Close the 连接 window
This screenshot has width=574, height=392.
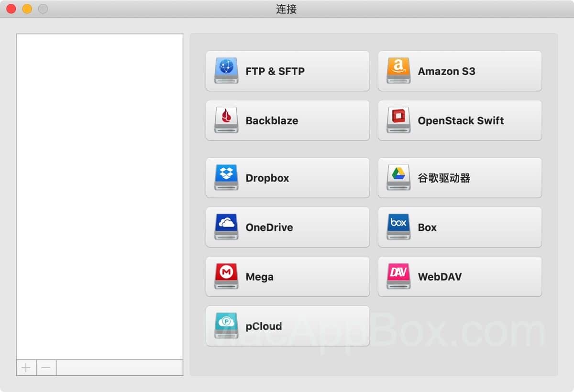point(11,9)
